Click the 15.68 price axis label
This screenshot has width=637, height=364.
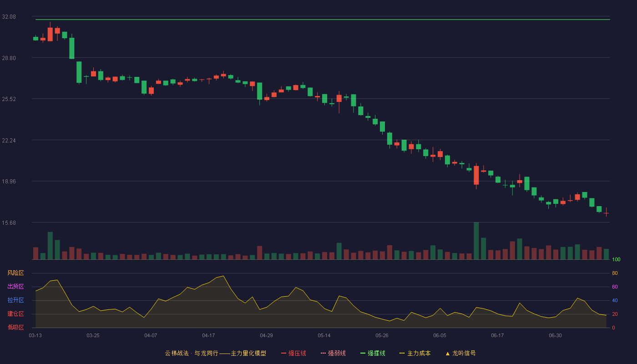(9, 222)
